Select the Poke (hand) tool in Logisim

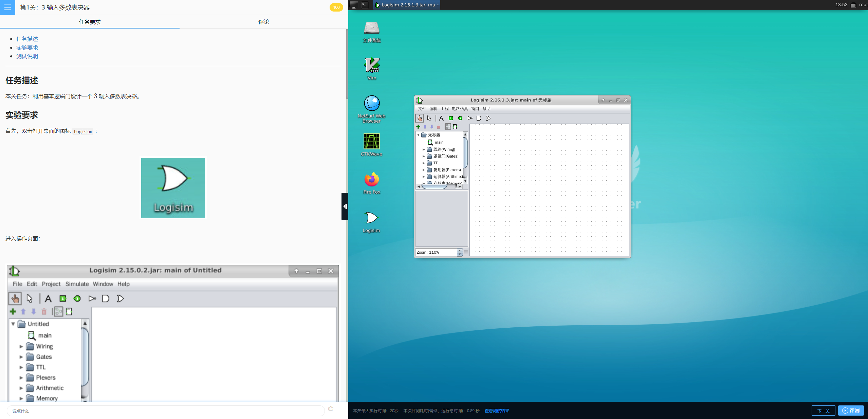[x=420, y=118]
